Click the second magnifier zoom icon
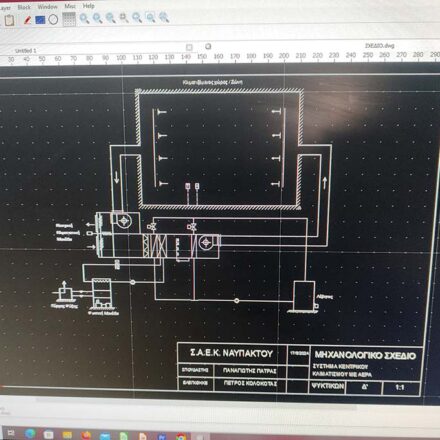 [x=97, y=18]
